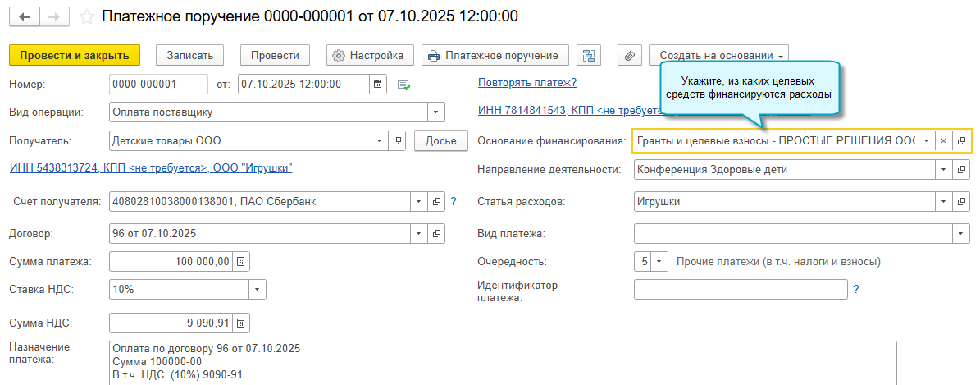Click the green document status icon

(403, 84)
